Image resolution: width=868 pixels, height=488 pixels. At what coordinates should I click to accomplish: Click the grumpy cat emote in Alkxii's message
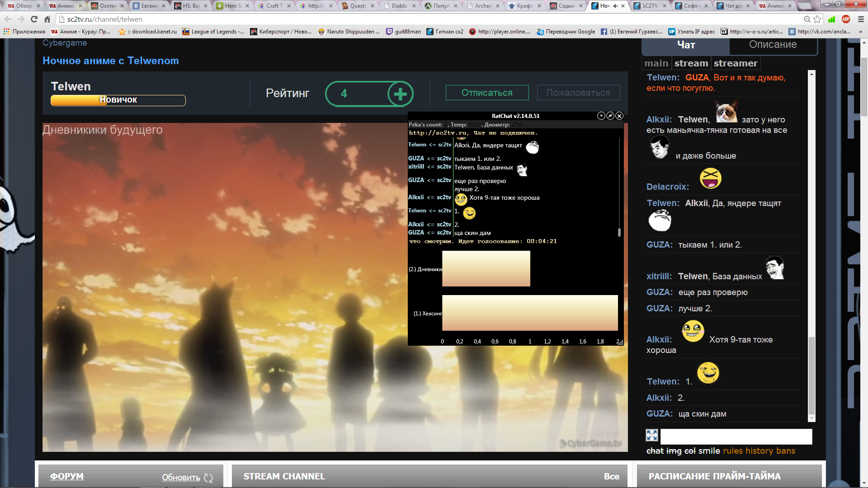[x=726, y=111]
